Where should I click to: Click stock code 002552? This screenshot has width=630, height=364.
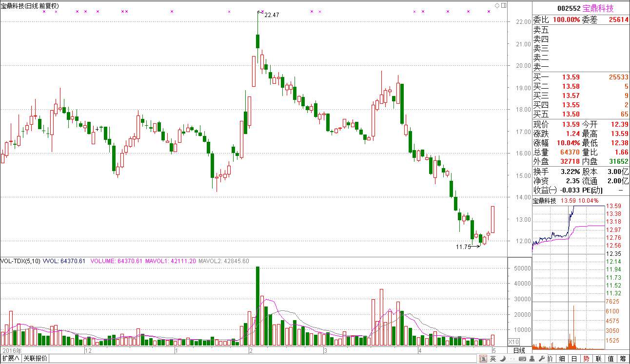(x=569, y=9)
